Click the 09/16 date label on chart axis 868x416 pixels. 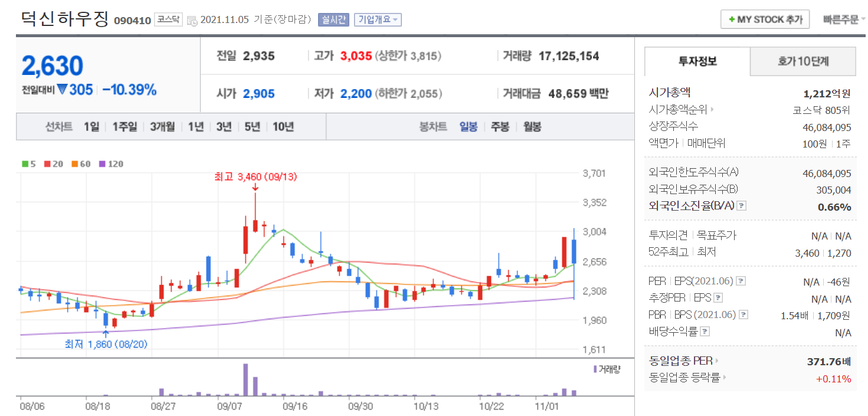(x=295, y=406)
